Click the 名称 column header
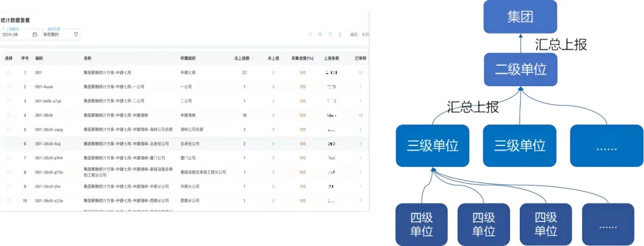The height and width of the screenshot is (246, 644). click(x=87, y=58)
